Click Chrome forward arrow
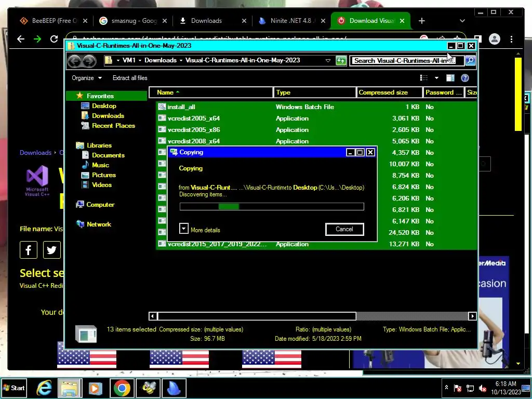Screen dimensions: 532x399 37,39
